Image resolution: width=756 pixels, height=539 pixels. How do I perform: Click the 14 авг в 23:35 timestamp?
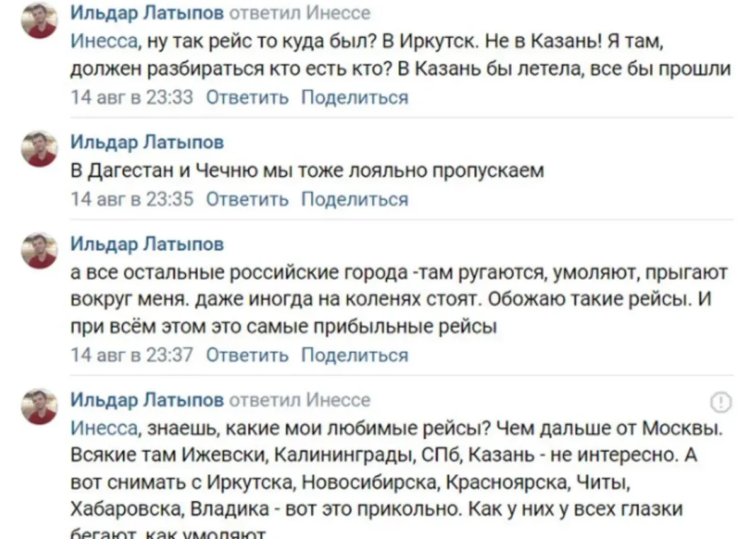pyautogui.click(x=132, y=199)
